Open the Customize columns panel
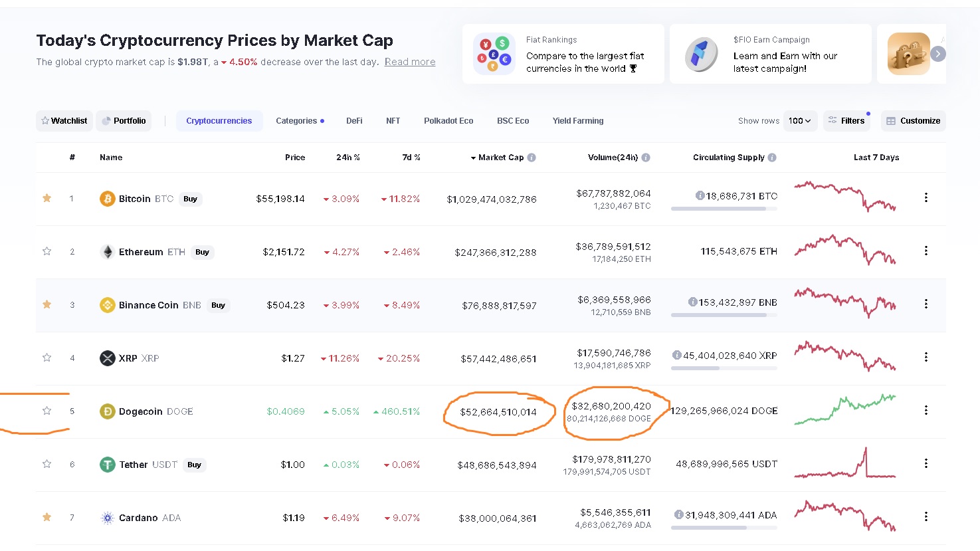980x551 pixels. pyautogui.click(x=913, y=121)
